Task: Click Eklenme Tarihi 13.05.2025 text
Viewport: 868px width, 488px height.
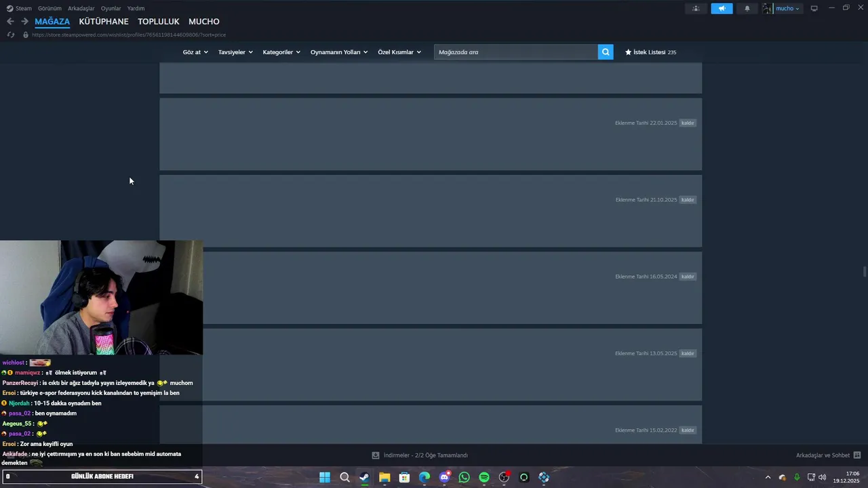Action: pos(646,353)
